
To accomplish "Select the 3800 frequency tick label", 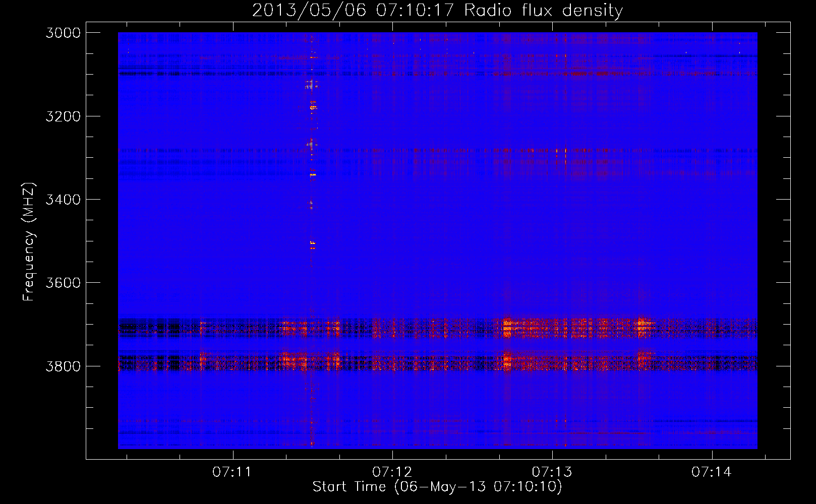I will [63, 366].
